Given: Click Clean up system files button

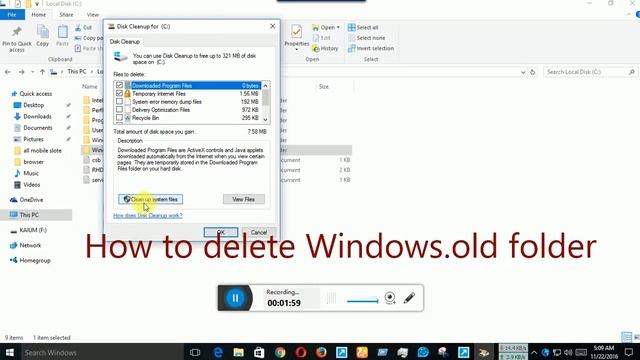Looking at the screenshot, I should point(151,199).
